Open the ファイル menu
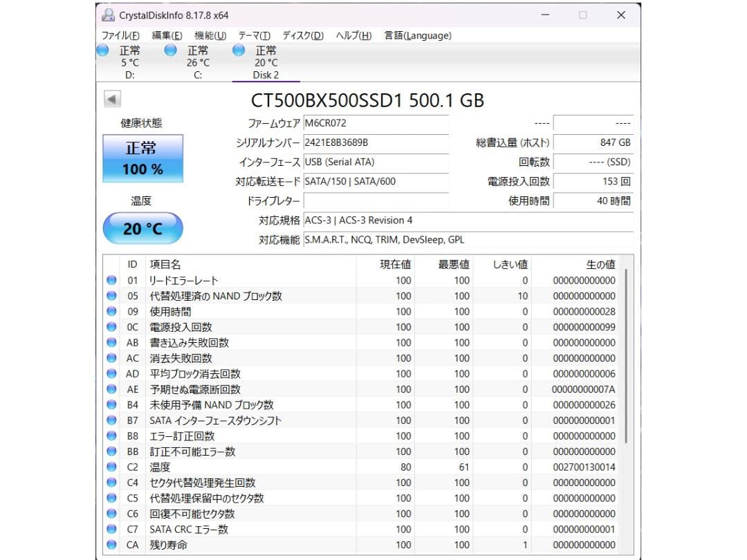Screen dimensions: 747x560 [118, 35]
